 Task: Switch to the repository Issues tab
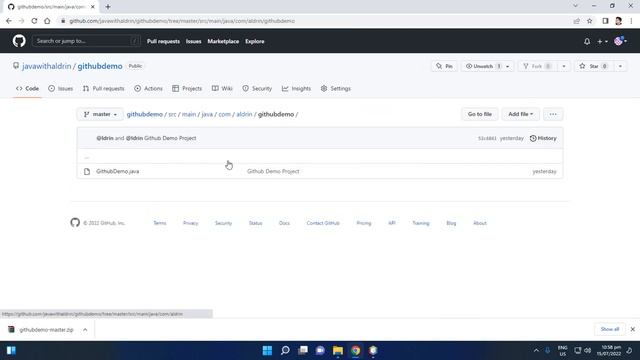click(x=60, y=89)
